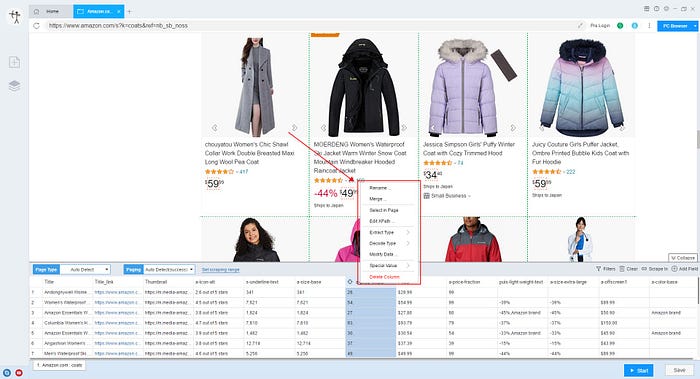Click the a-color-base column header
Screen dimensions: 700x379
coord(664,282)
